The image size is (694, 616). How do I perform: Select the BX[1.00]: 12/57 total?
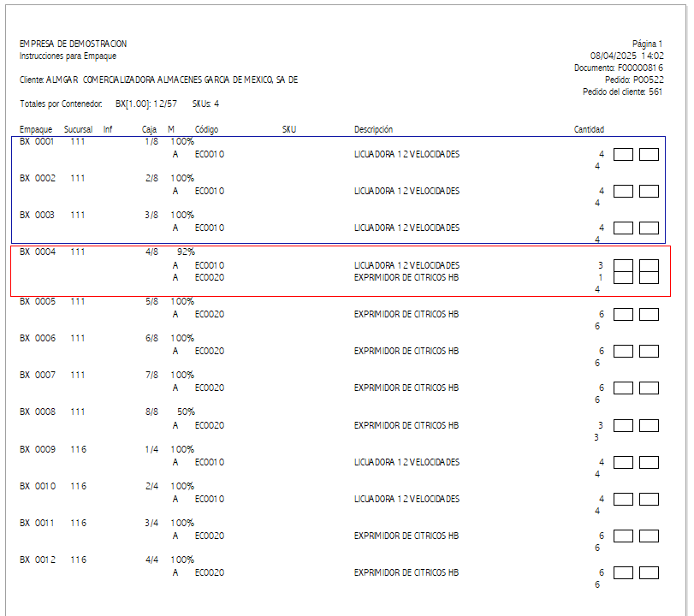[146, 104]
